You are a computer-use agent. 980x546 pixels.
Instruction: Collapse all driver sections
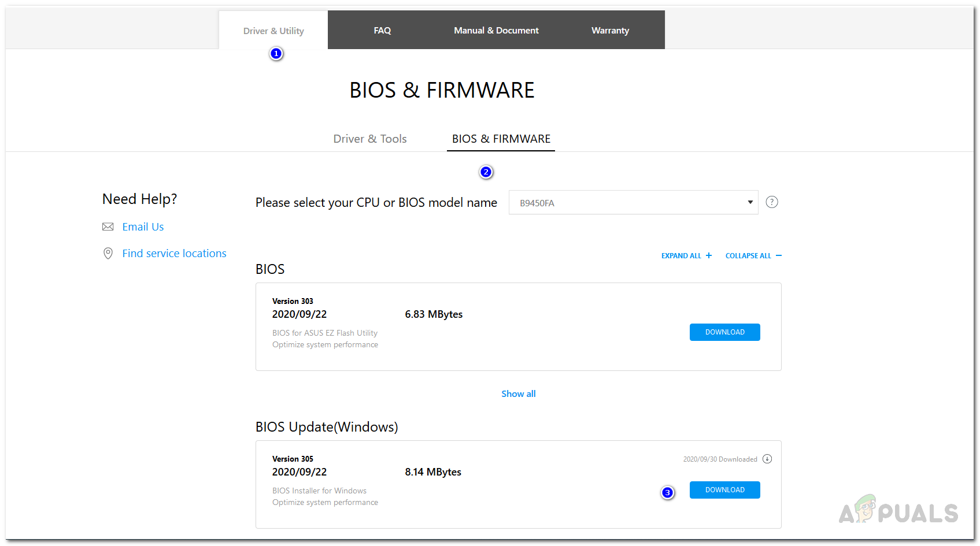pyautogui.click(x=753, y=256)
